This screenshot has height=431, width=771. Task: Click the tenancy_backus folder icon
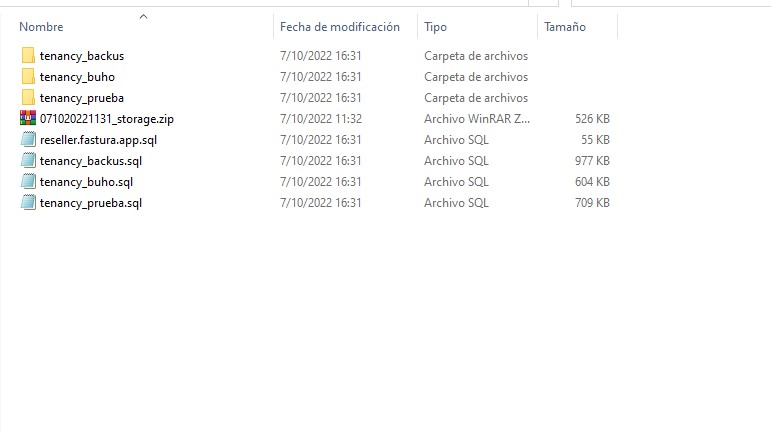(x=28, y=56)
